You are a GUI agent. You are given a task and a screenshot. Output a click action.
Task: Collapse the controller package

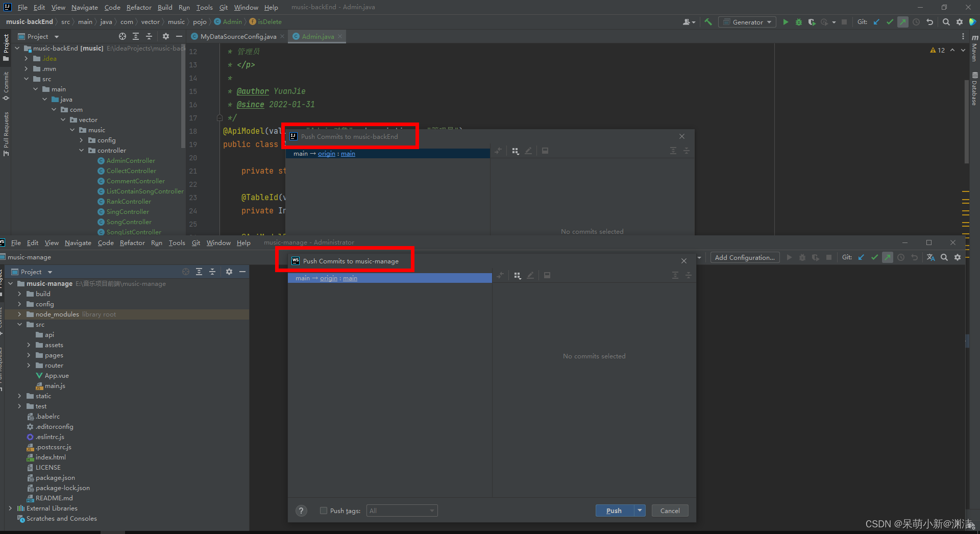pos(81,151)
